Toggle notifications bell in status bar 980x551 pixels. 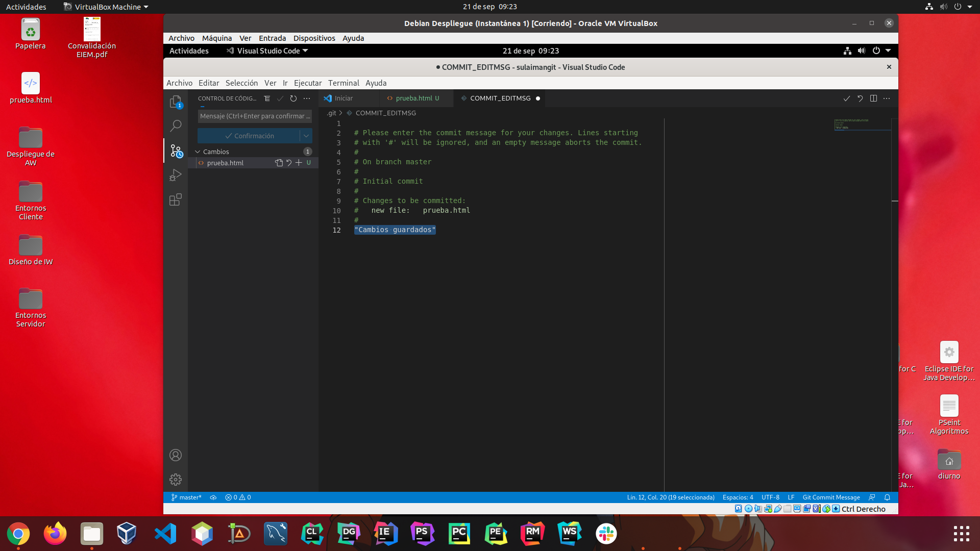(887, 497)
